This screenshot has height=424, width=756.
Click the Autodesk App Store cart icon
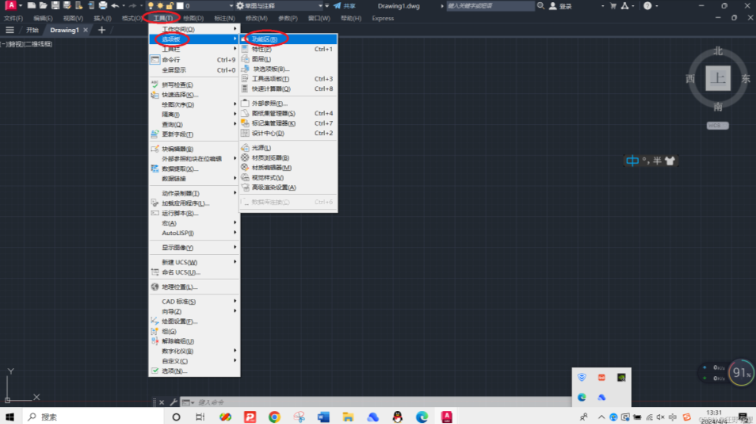click(601, 6)
